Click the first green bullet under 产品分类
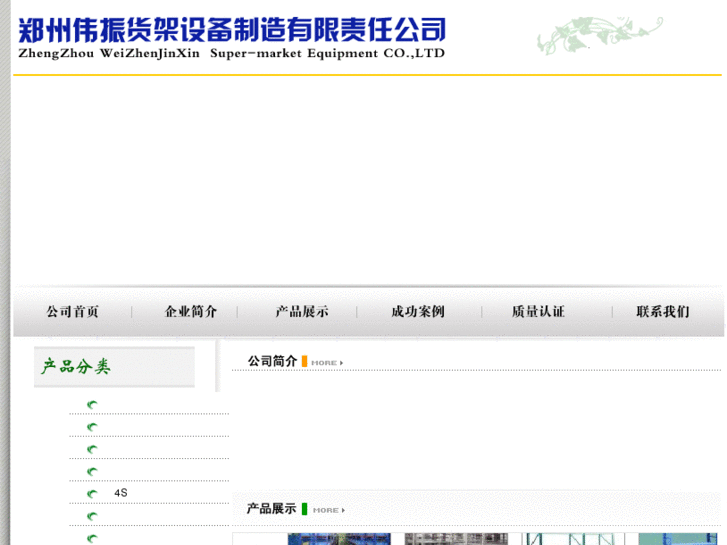Image resolution: width=727 pixels, height=545 pixels. (x=92, y=405)
